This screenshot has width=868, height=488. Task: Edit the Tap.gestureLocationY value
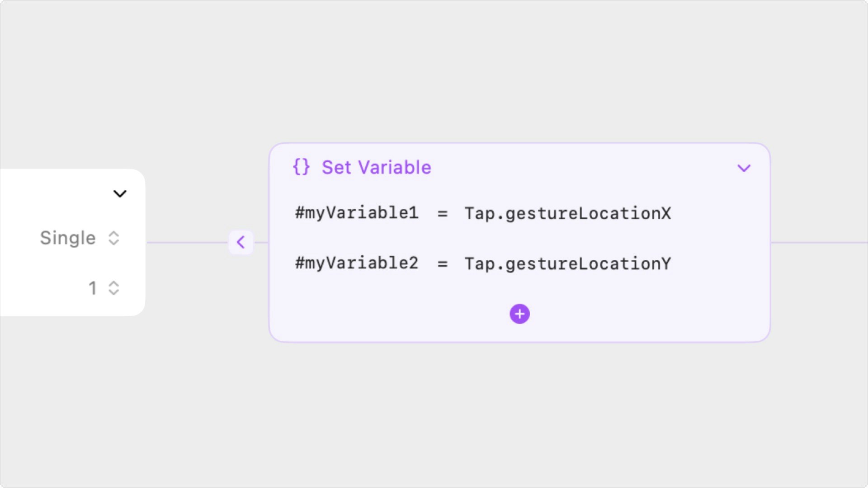[x=568, y=263]
